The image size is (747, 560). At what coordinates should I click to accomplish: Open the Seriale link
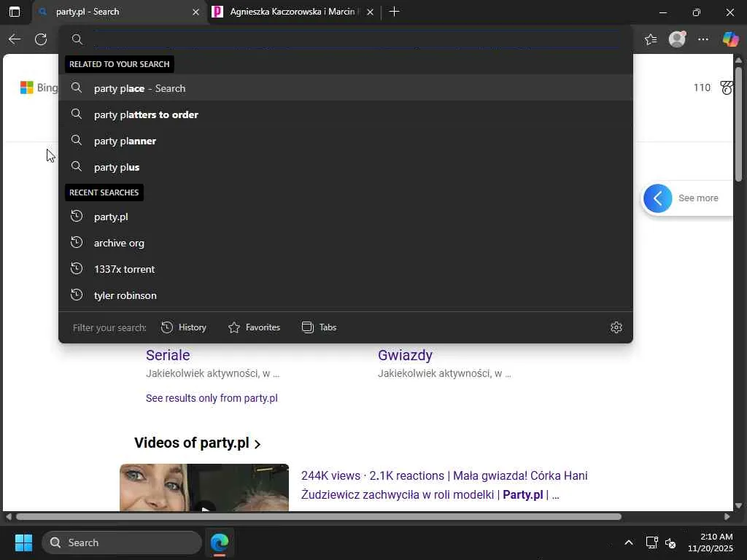pyautogui.click(x=168, y=355)
